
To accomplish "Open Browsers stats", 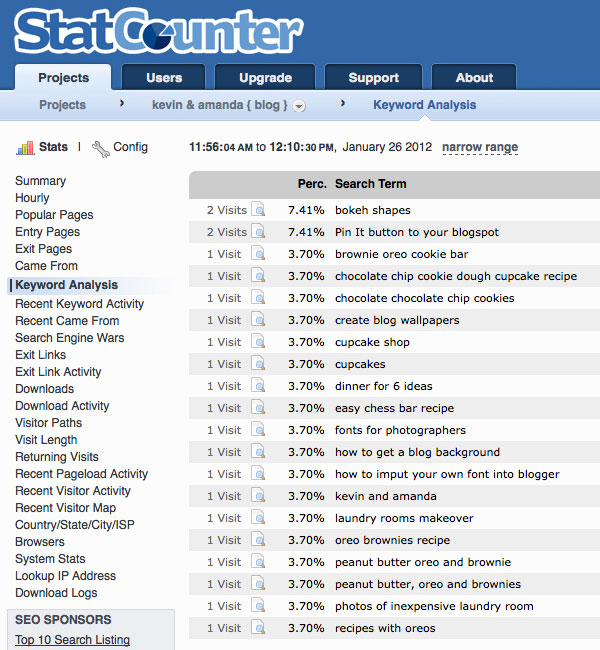I will tap(40, 542).
